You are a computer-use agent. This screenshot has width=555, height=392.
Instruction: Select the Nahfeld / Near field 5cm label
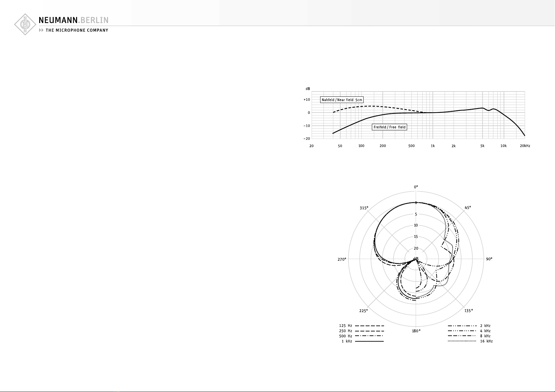click(342, 100)
